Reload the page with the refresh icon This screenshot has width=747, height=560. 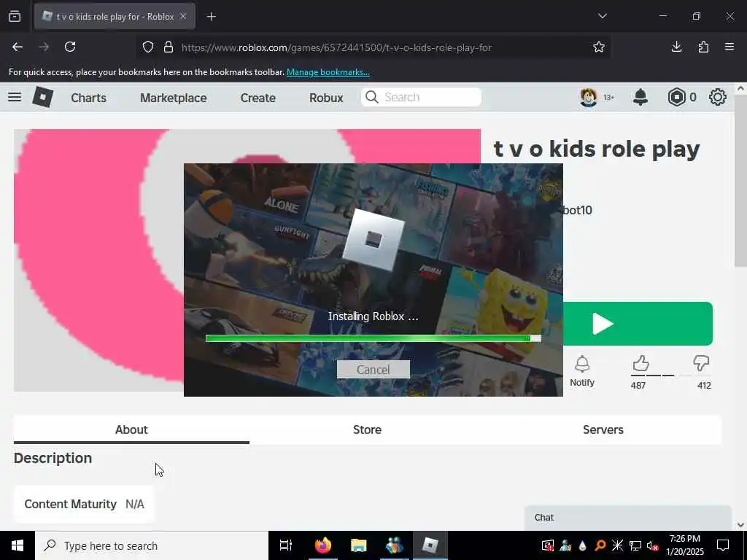coord(70,47)
